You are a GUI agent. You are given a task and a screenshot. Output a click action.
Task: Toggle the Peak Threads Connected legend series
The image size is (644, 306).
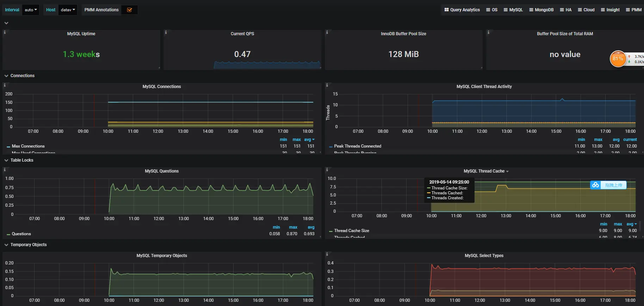coord(358,146)
